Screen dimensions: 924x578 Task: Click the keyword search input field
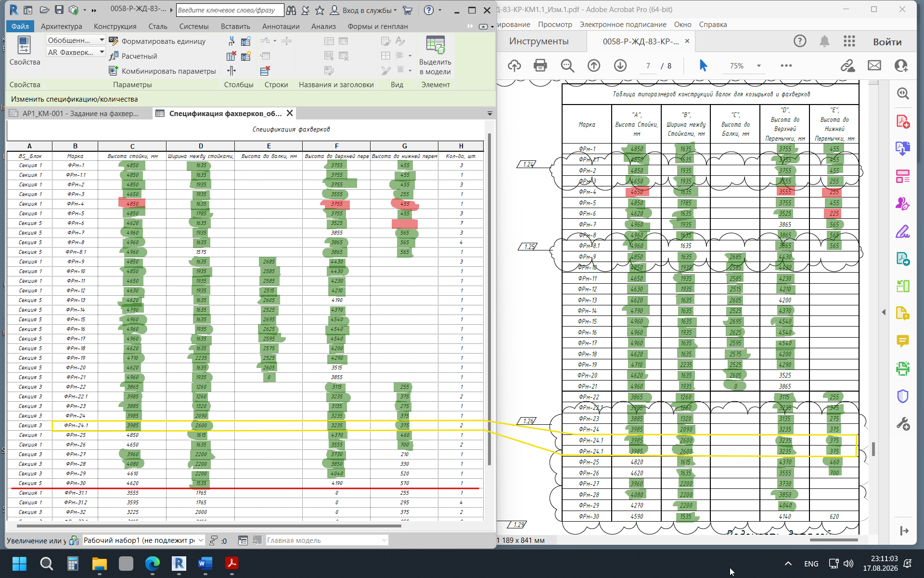click(x=230, y=10)
